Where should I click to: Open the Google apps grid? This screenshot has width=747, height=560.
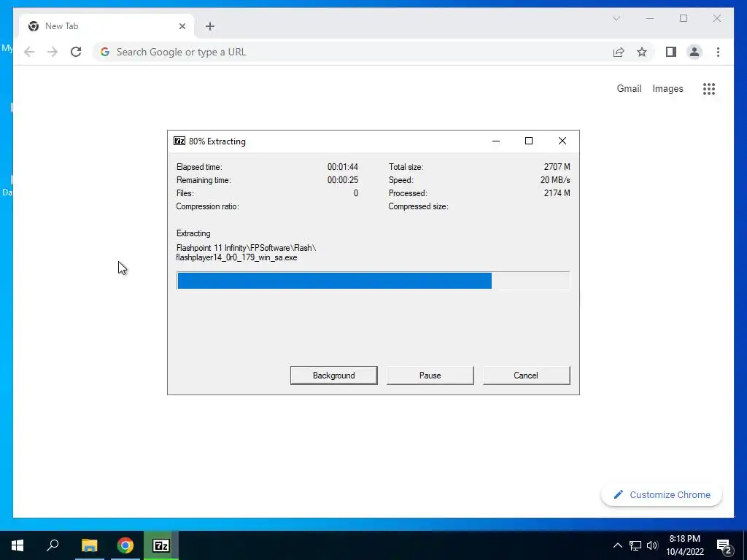coord(709,88)
